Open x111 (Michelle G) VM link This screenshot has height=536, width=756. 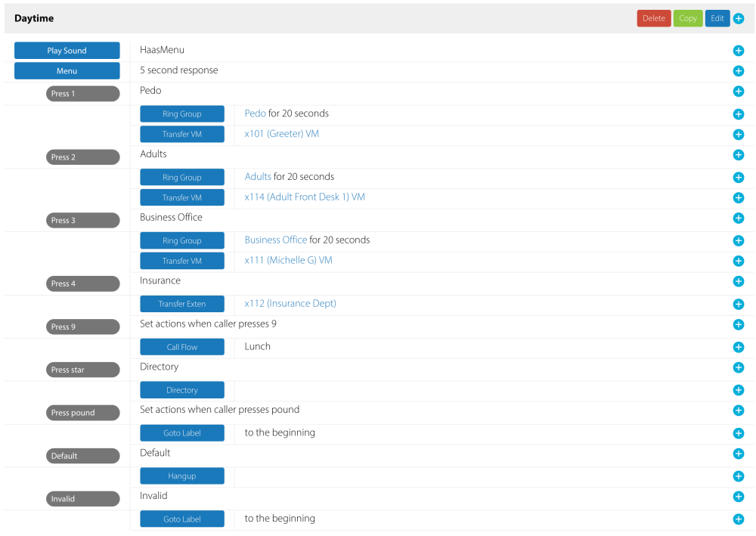click(x=288, y=260)
